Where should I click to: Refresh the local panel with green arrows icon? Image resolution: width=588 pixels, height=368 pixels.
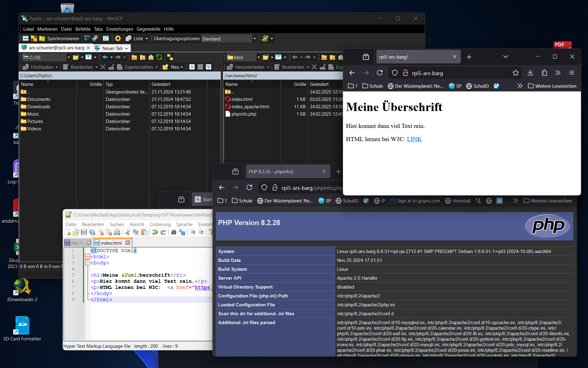[159, 57]
